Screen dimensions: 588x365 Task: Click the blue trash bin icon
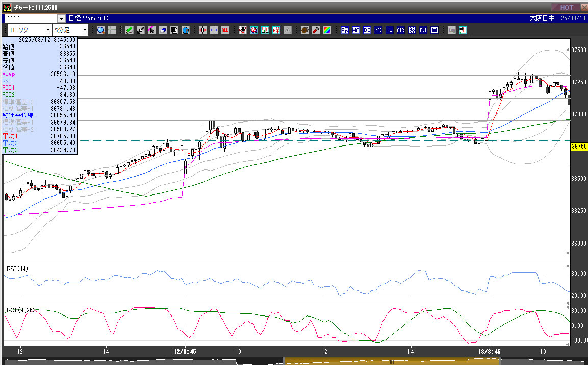185,30
